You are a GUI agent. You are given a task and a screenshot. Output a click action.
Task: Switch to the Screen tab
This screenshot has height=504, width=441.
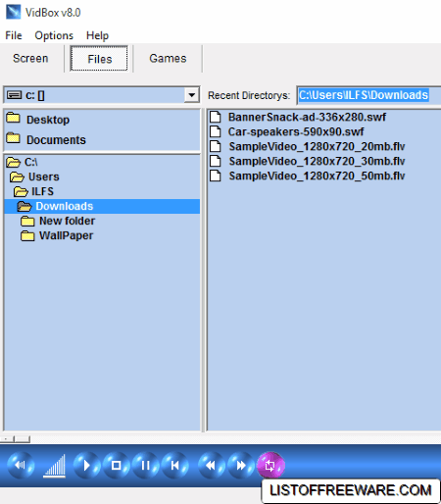pyautogui.click(x=30, y=59)
